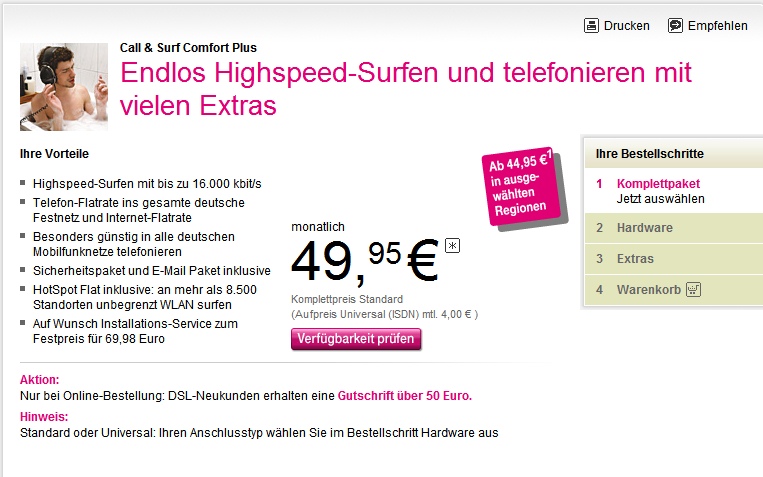The image size is (763, 477).
Task: Click the man with headphones thumbnail
Action: pyautogui.click(x=63, y=87)
